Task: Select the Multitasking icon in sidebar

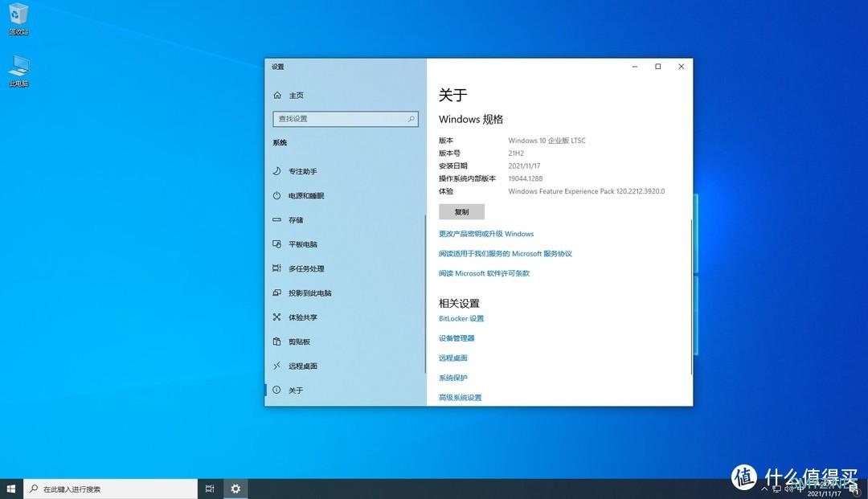Action: (276, 268)
